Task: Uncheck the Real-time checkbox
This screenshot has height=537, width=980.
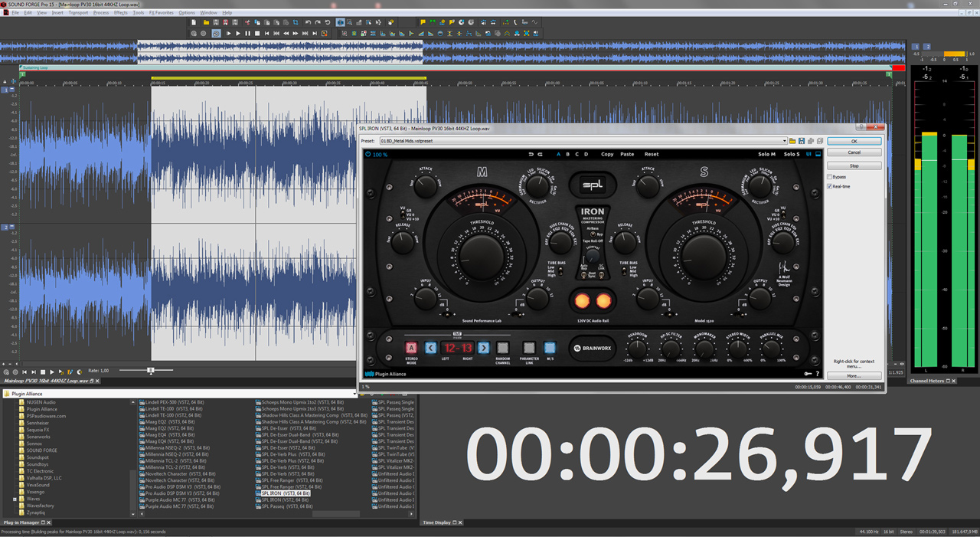Action: point(829,186)
